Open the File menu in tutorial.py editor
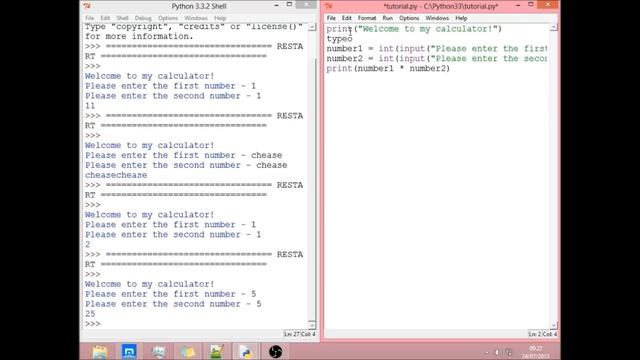640x360 pixels. point(331,18)
